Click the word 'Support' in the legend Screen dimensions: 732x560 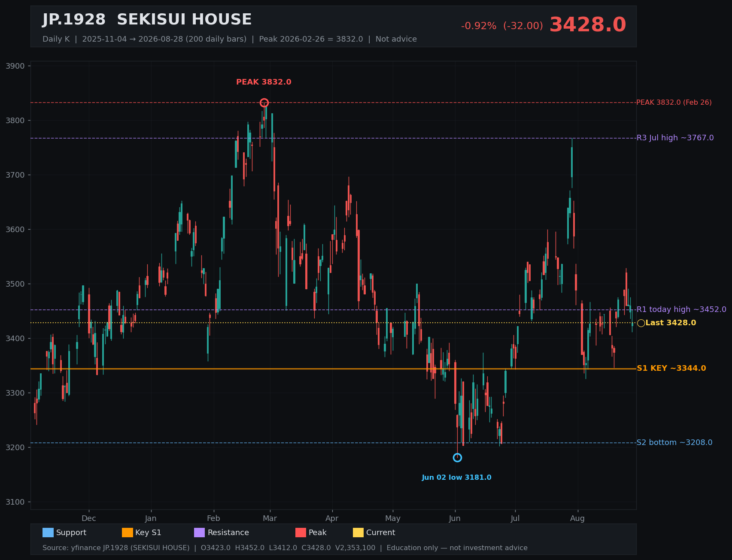[71, 533]
